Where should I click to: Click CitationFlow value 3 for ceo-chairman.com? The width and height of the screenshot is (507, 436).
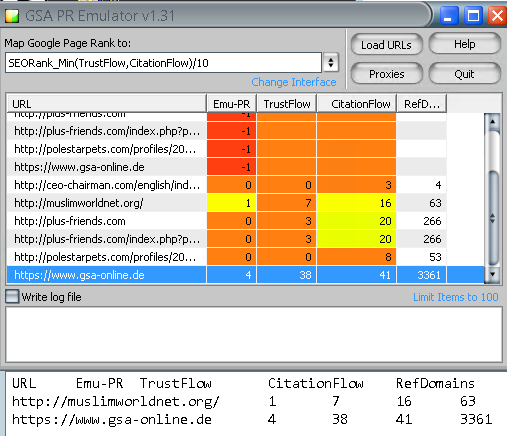pos(357,185)
